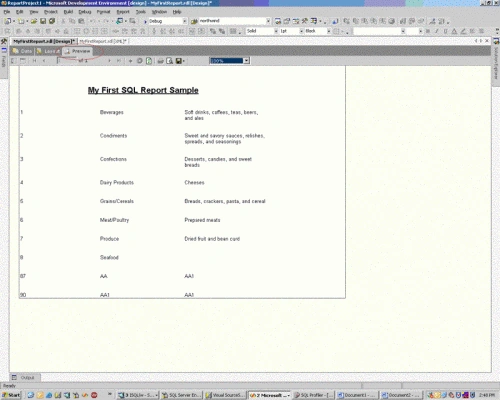500x400 pixels.
Task: Click the Add New Item icon
Action: [21, 21]
